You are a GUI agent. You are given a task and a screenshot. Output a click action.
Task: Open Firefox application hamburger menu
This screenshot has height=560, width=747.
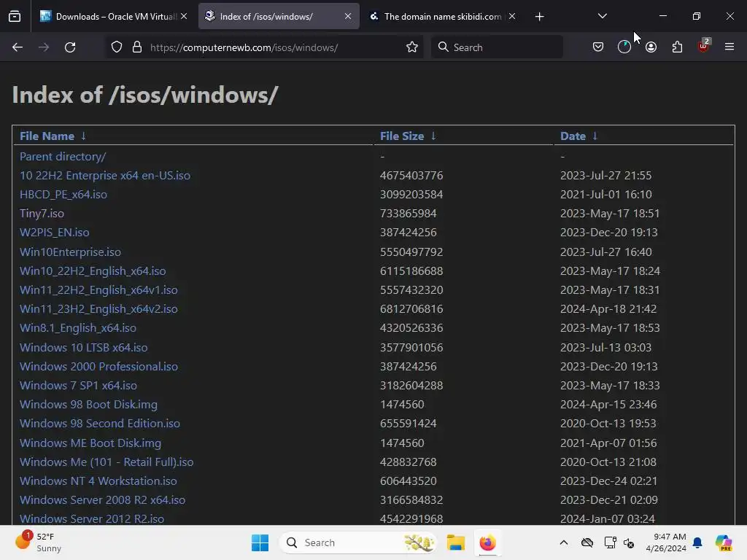(x=729, y=47)
